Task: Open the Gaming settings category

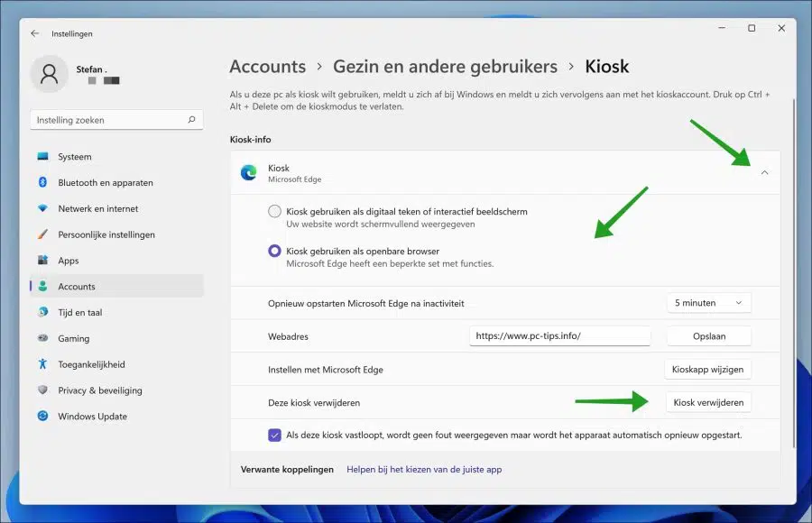Action: [116, 338]
